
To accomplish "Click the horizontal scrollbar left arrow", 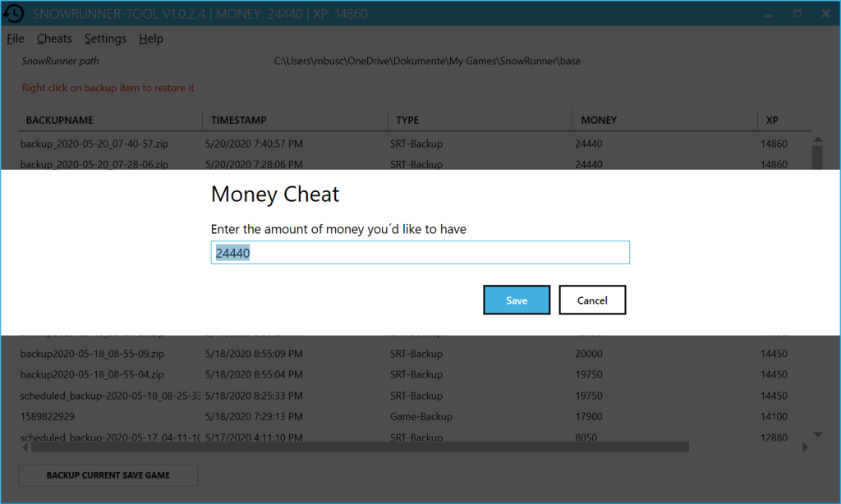I will coord(24,447).
